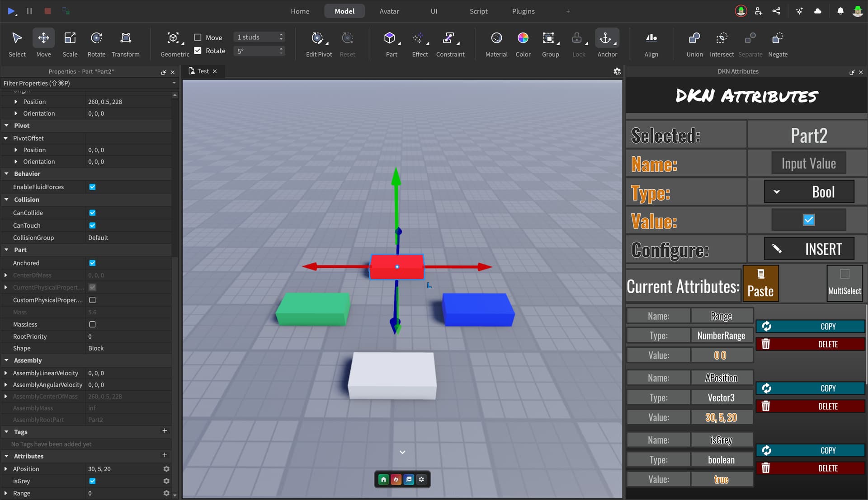Screen dimensions: 868x500
Task: Disable the Rotate snapping checkbox
Action: tap(198, 51)
